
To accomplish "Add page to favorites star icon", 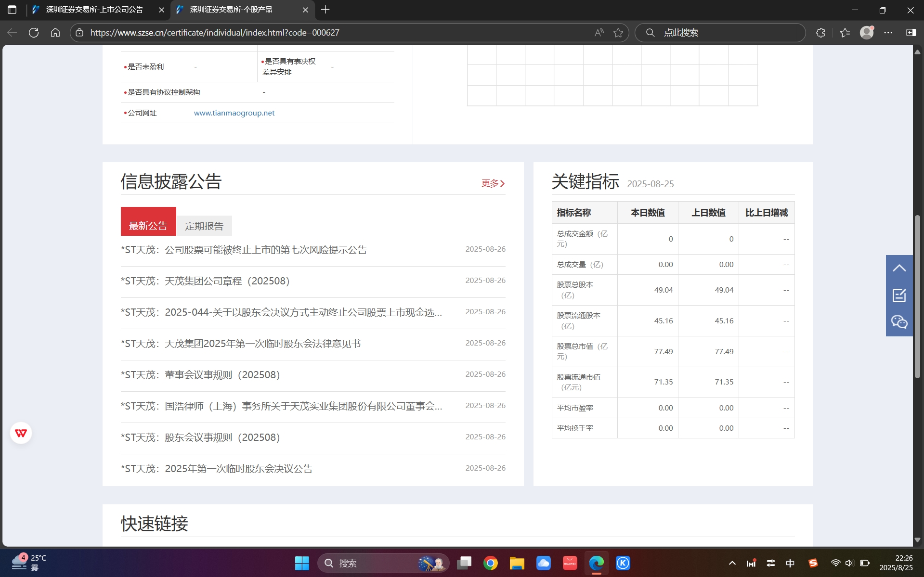I will pyautogui.click(x=618, y=33).
